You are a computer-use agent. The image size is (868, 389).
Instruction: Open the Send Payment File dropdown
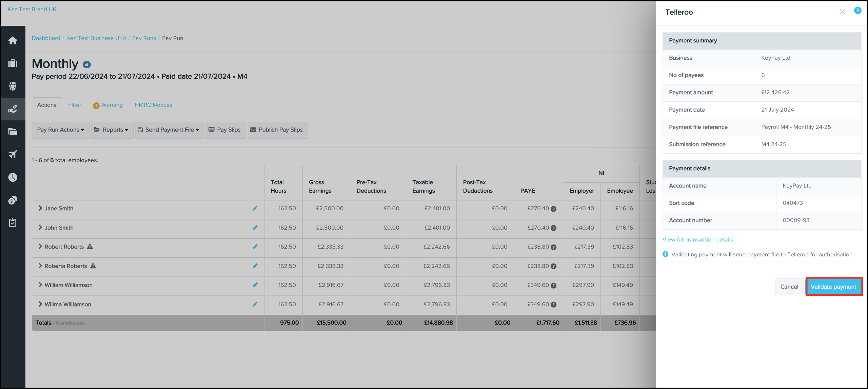(x=170, y=130)
